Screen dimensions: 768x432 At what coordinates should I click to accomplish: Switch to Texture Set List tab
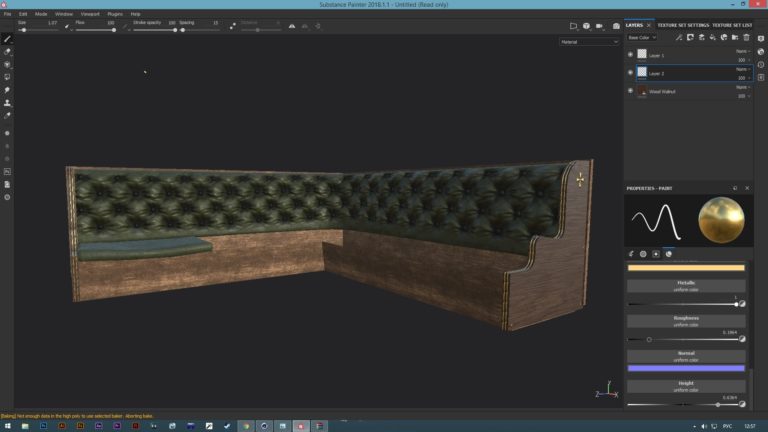[732, 25]
